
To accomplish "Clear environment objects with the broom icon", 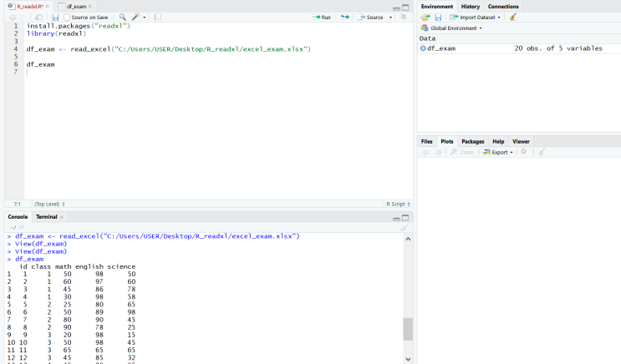I will coord(513,17).
